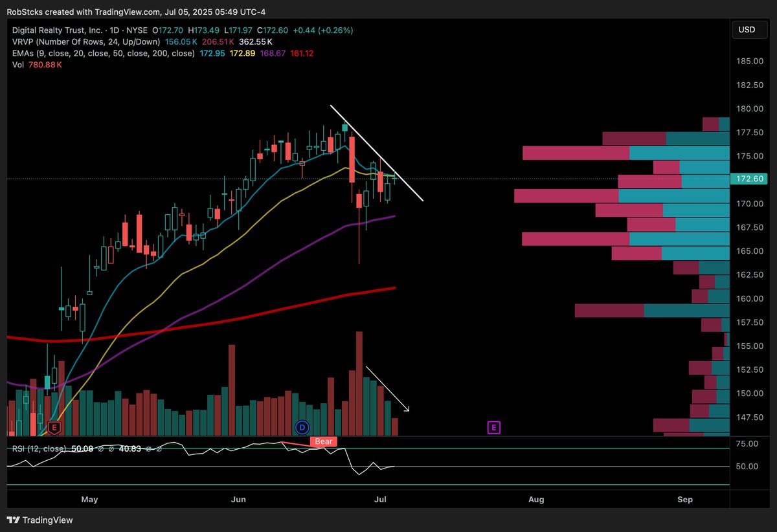Image resolution: width=777 pixels, height=532 pixels.
Task: Click the Jun label on time axis
Action: 239,500
